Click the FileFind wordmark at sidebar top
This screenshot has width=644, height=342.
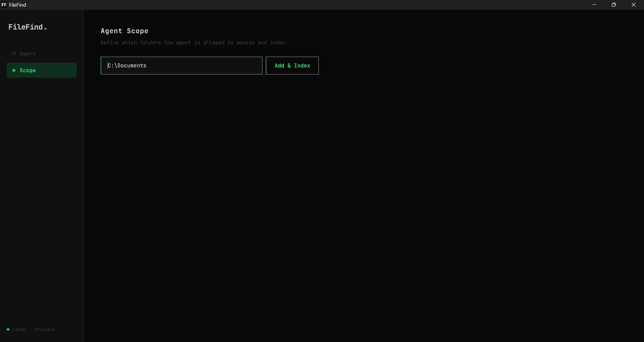(x=28, y=27)
